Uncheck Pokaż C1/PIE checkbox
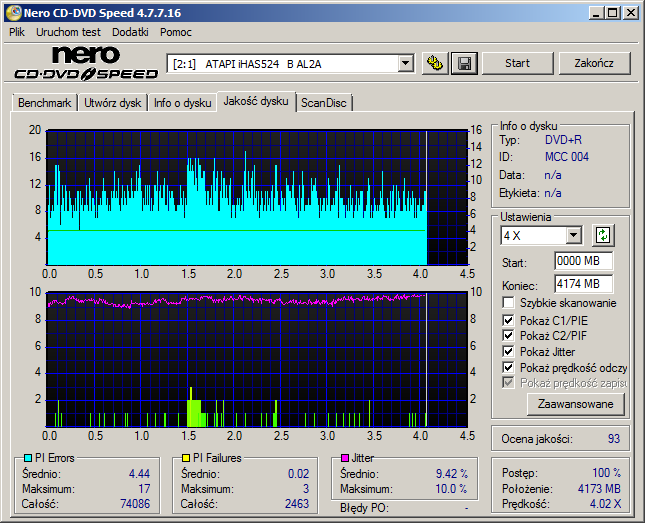Viewport: 645px width, 523px height. point(508,320)
